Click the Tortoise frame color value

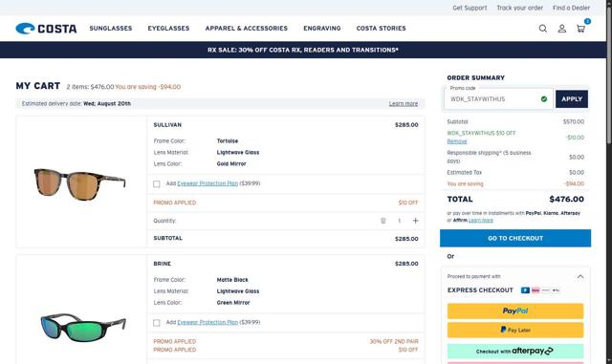coord(228,141)
